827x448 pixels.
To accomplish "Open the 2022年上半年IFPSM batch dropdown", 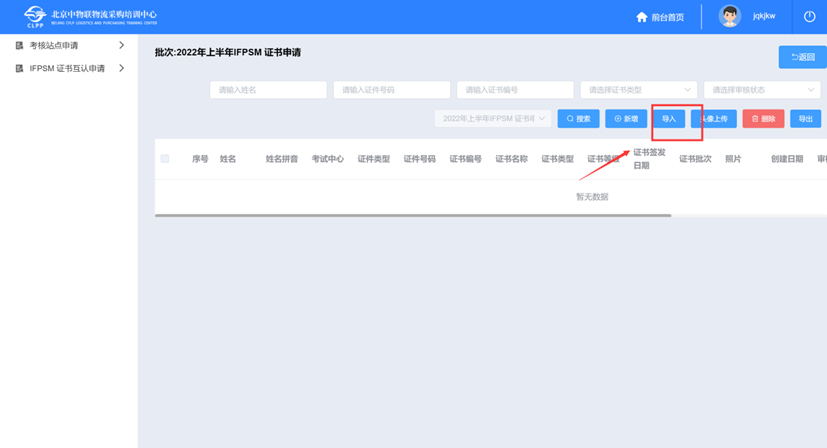I will click(x=493, y=119).
